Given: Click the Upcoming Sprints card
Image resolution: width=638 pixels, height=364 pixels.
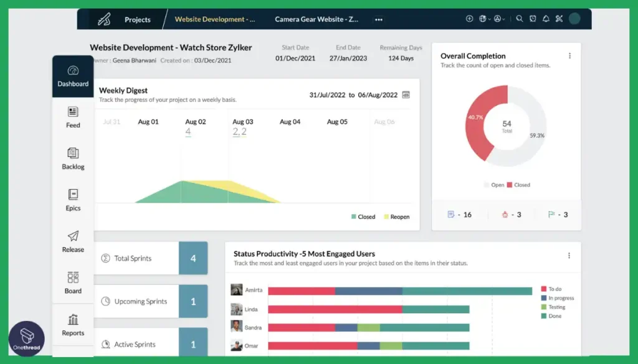Looking at the screenshot, I should (x=151, y=301).
